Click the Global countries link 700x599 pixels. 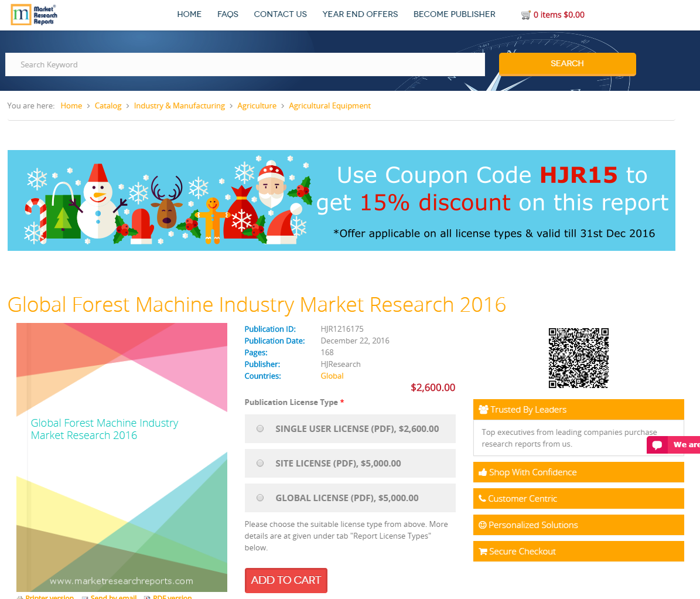[332, 376]
